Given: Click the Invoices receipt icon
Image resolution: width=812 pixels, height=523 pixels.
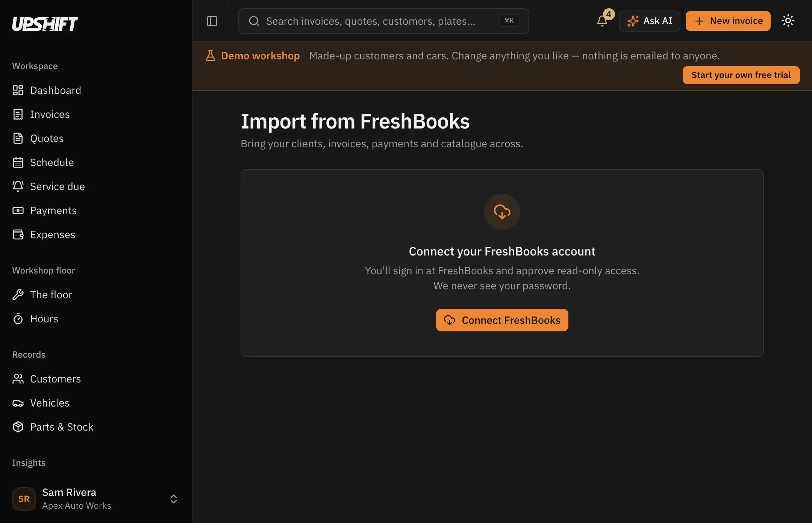Looking at the screenshot, I should (18, 114).
